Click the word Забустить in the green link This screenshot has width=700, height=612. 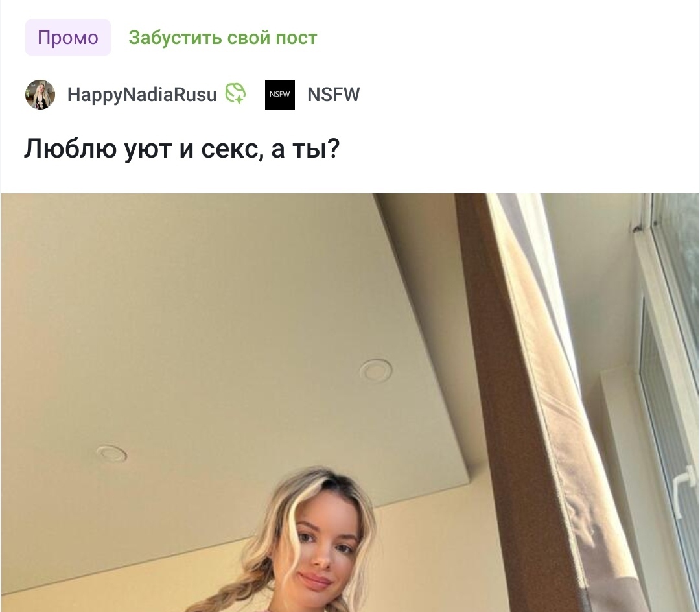tap(175, 38)
